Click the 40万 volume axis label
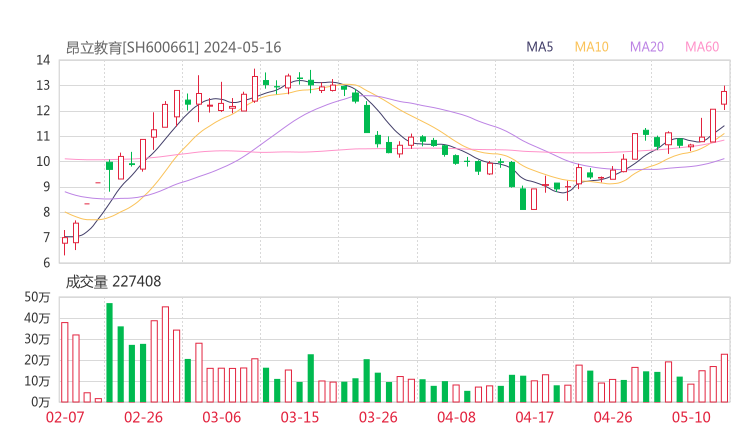This screenshot has width=740, height=440. [37, 318]
